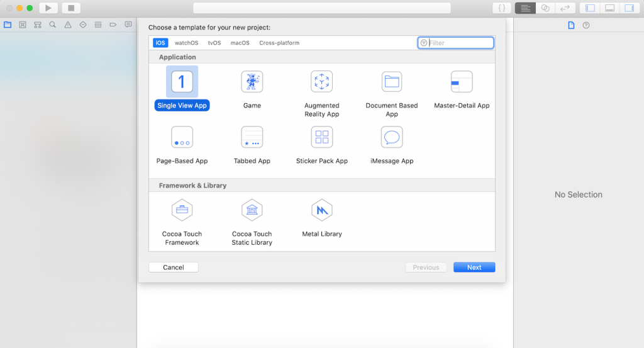Select the Document Based App template
The image size is (644, 348).
(391, 94)
